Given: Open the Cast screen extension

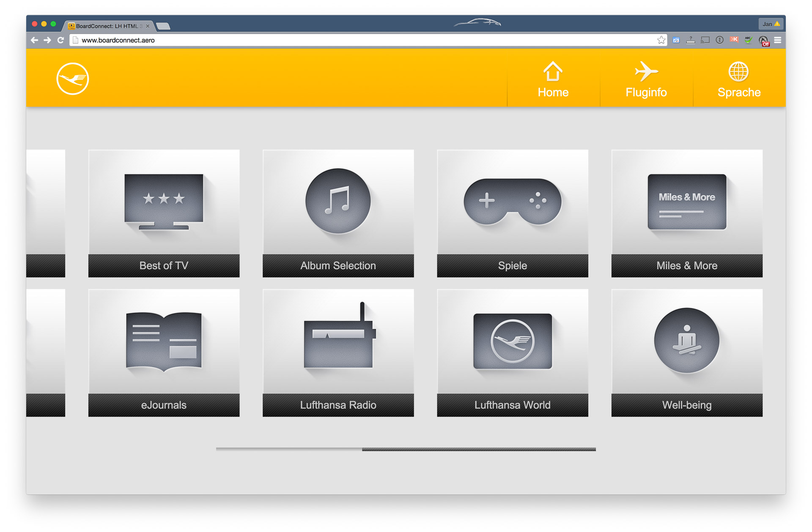Looking at the screenshot, I should tap(705, 40).
